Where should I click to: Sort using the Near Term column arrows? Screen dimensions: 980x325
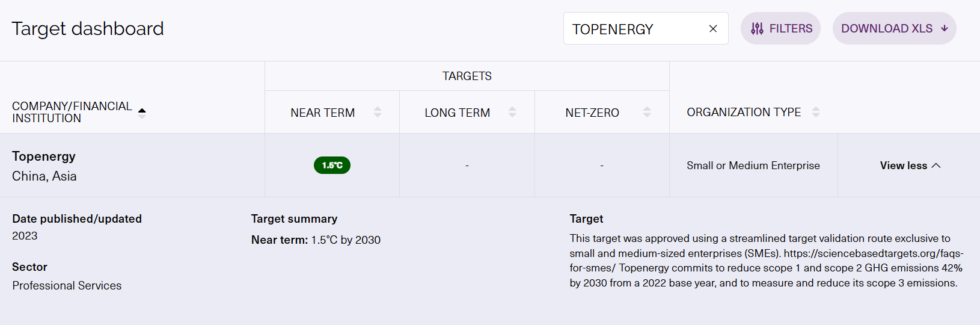coord(378,112)
